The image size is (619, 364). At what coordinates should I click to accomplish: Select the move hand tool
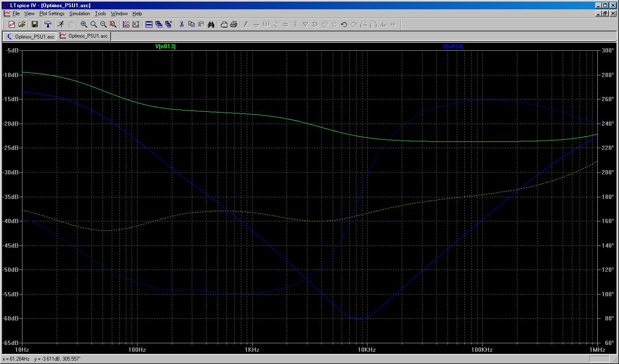pos(325,25)
